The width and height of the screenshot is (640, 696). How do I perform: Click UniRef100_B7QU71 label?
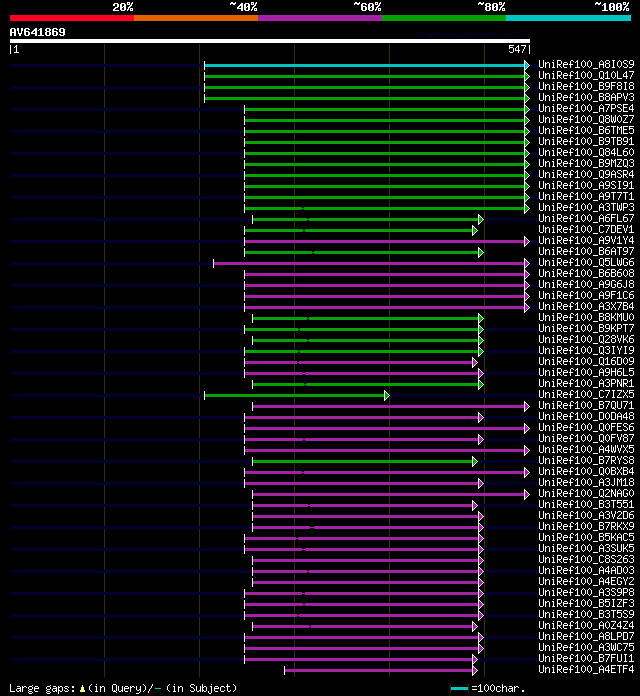click(x=586, y=406)
